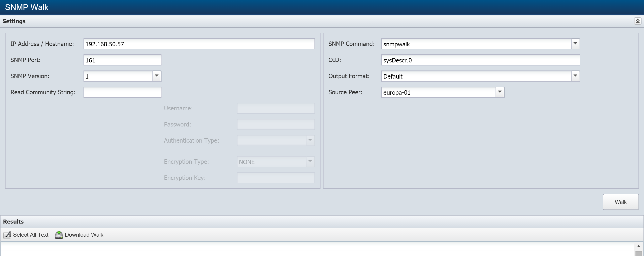Focus the OID field showing sysDescr.0
This screenshot has height=256, width=644.
480,60
